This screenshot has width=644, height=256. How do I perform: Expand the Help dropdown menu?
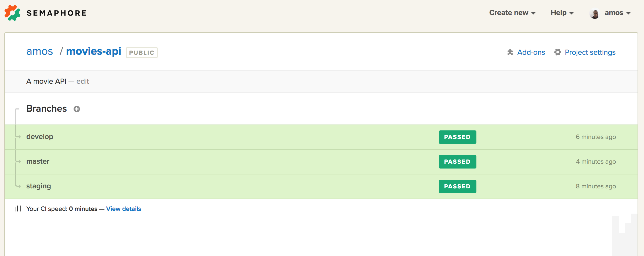tap(562, 13)
